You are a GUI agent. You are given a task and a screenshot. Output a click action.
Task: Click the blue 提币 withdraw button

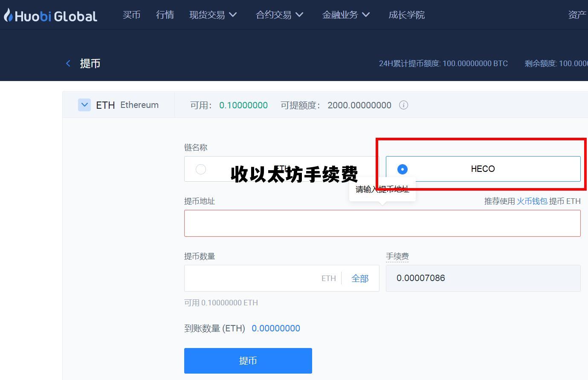[x=248, y=360]
